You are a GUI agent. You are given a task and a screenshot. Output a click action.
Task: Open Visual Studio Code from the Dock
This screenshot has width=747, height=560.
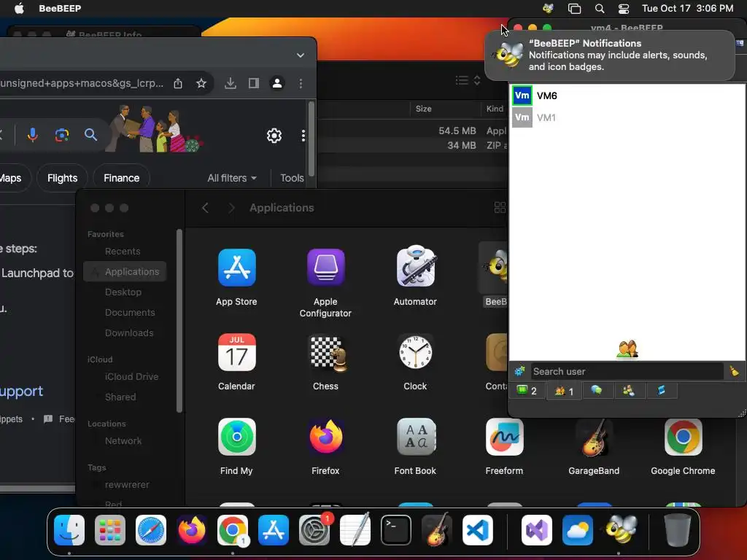pos(478,529)
